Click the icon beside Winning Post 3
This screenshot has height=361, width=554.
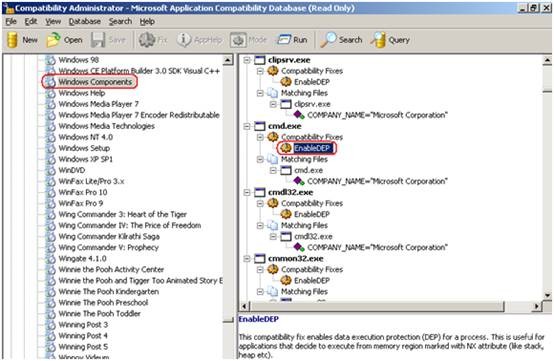click(51, 325)
